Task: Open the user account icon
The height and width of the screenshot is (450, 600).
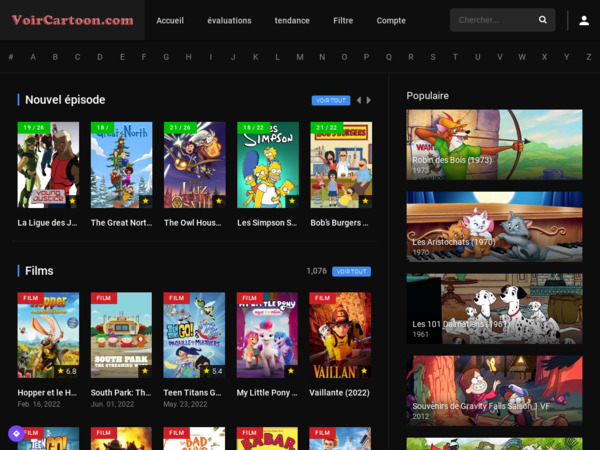Action: click(x=584, y=20)
